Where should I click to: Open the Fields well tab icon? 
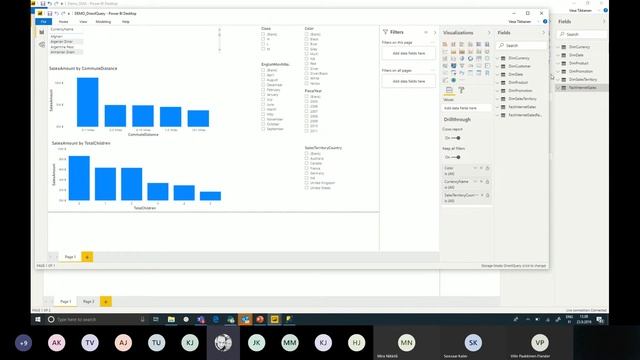tap(449, 90)
